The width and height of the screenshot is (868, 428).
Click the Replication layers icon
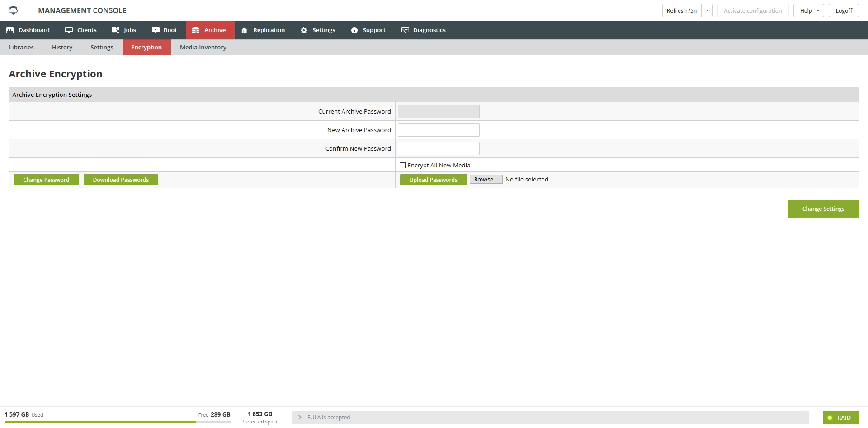(x=244, y=30)
